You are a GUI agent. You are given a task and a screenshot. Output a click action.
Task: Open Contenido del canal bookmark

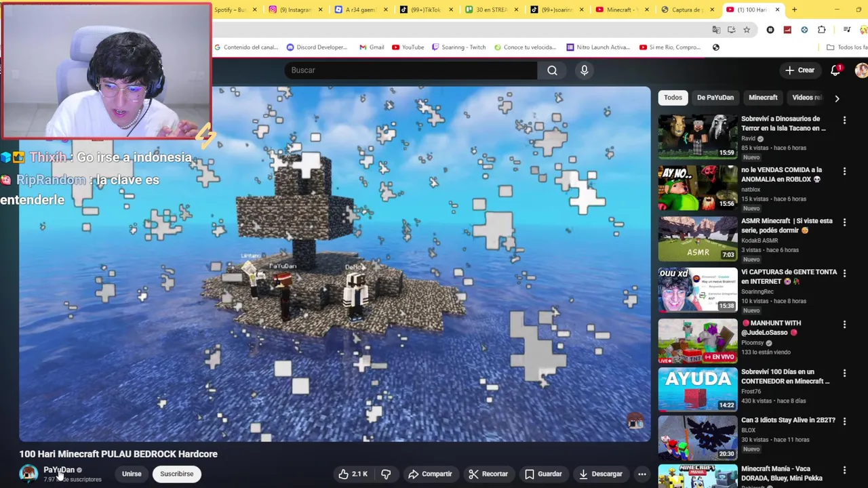[246, 47]
